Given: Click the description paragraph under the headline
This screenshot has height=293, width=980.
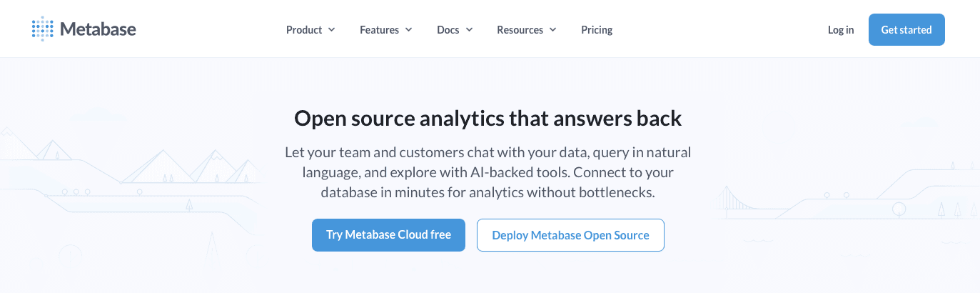Looking at the screenshot, I should coord(488,172).
